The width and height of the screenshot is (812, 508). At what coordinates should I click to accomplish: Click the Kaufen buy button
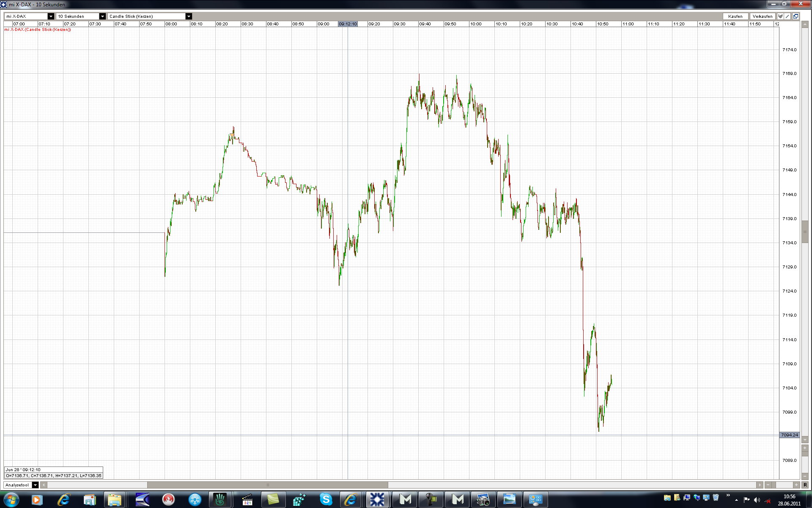coord(735,16)
